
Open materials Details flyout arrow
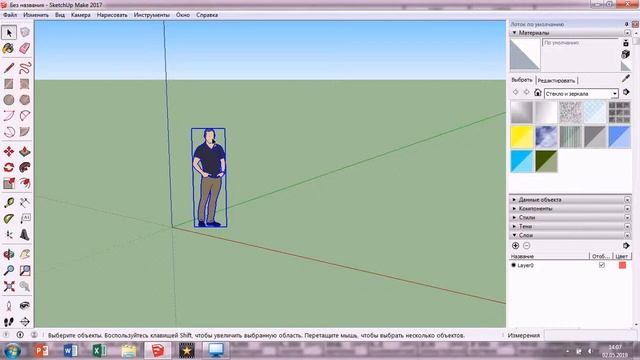[x=626, y=92]
